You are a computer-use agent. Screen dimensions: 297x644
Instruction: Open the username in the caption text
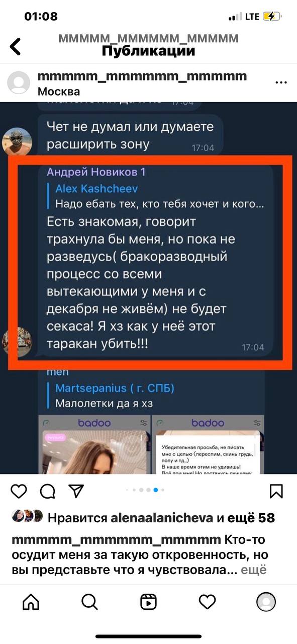coord(116,540)
